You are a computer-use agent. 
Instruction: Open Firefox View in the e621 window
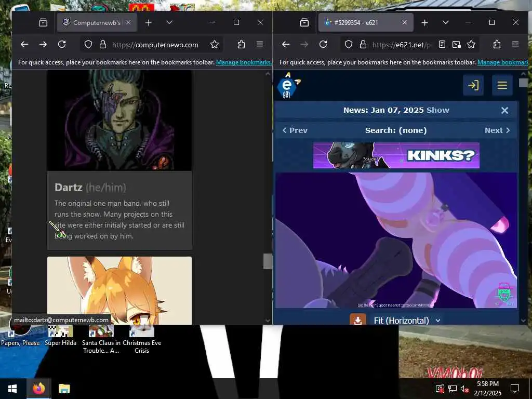(304, 23)
